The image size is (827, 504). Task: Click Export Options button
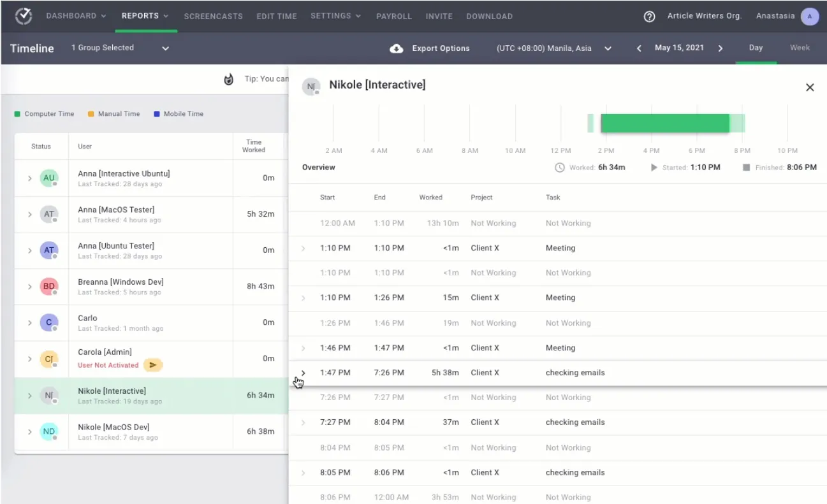point(430,48)
